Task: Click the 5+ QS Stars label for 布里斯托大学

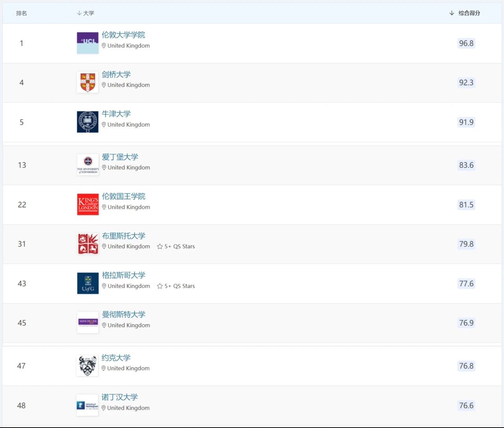Action: pyautogui.click(x=180, y=247)
